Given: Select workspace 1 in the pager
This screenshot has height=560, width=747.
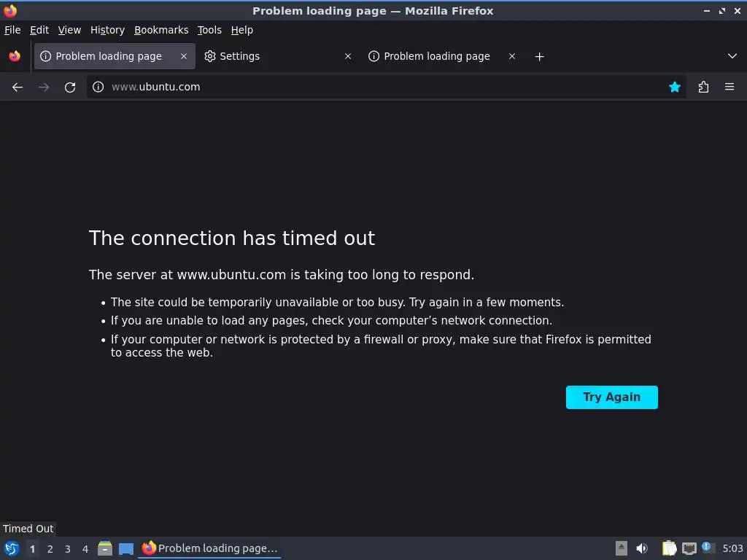Looking at the screenshot, I should (x=32, y=549).
